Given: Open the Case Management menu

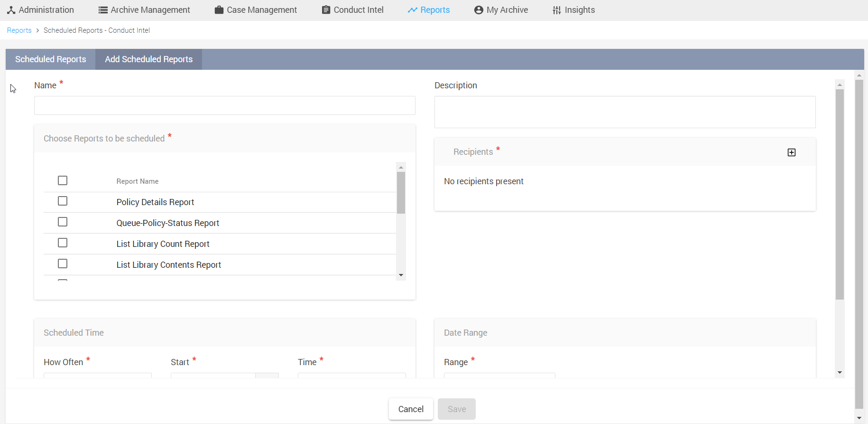Looking at the screenshot, I should pyautogui.click(x=256, y=10).
